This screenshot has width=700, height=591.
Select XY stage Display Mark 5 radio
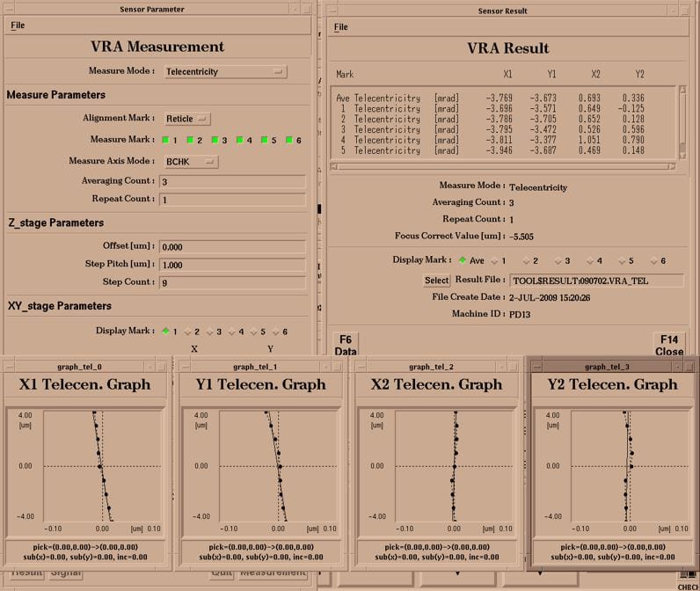coord(253,332)
